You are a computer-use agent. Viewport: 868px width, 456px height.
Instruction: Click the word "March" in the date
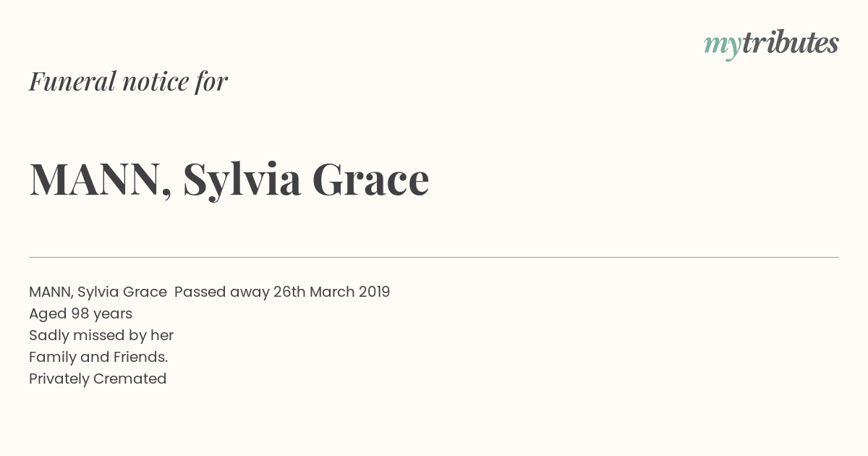tap(332, 292)
